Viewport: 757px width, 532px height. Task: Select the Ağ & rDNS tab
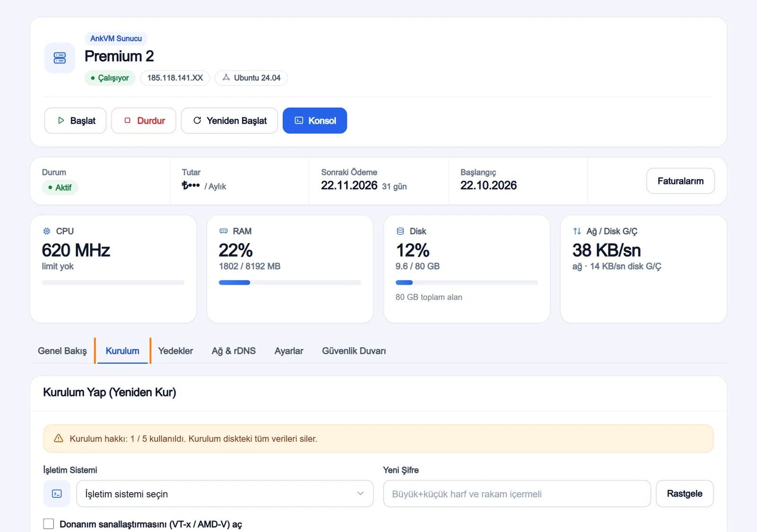[234, 351]
